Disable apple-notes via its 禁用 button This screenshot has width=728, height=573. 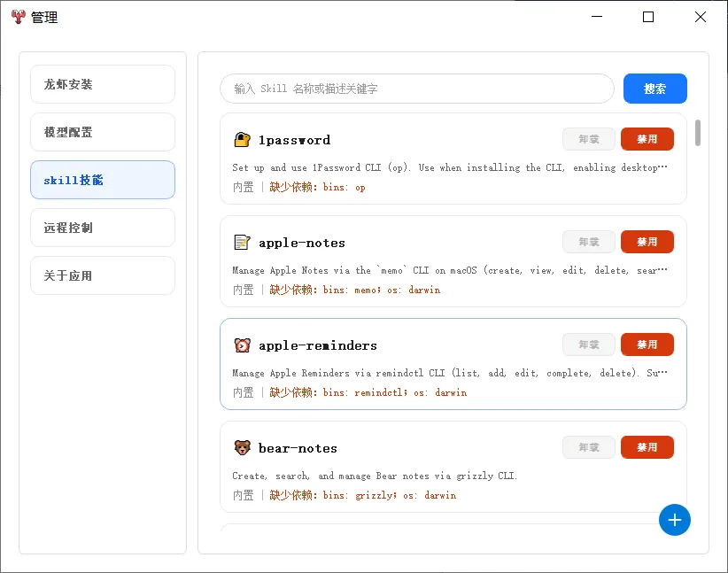(x=647, y=242)
